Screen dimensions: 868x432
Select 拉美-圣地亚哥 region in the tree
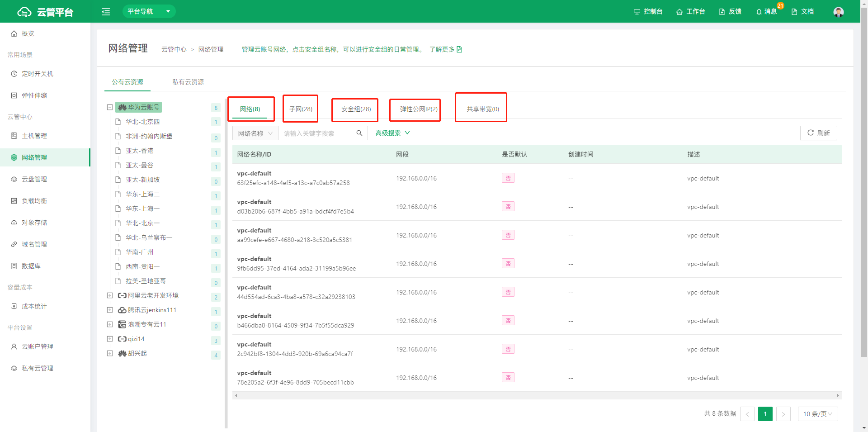[146, 281]
